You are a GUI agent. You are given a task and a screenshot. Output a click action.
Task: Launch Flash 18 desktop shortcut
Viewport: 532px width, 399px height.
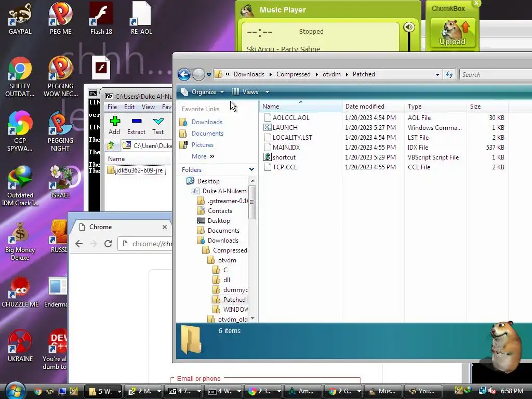pos(101,19)
